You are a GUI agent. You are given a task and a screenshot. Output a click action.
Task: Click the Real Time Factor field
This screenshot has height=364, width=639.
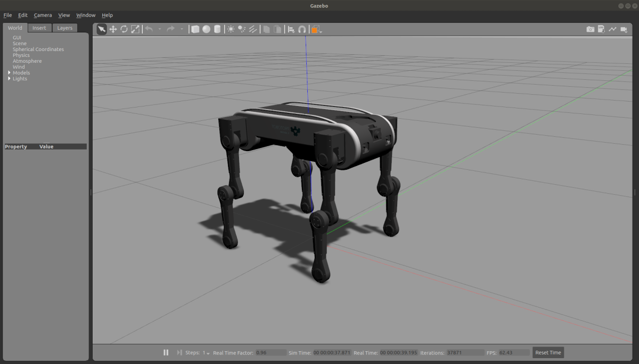[271, 353]
